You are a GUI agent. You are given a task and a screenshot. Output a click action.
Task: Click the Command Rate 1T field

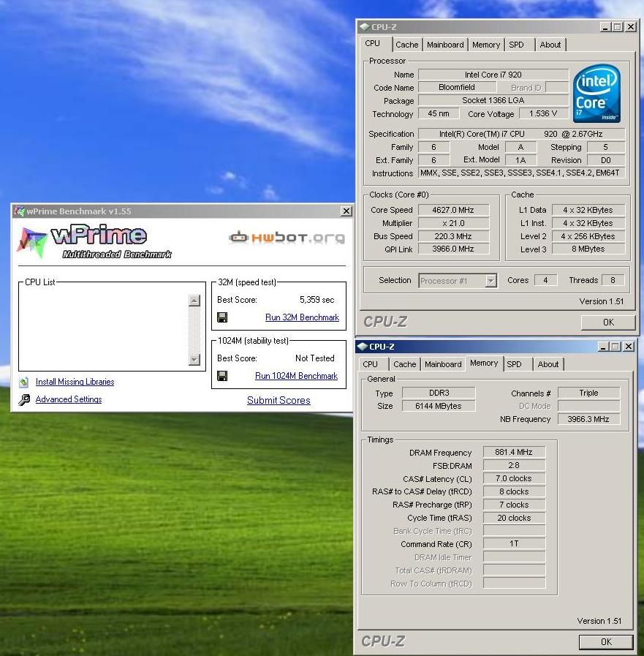tap(514, 544)
